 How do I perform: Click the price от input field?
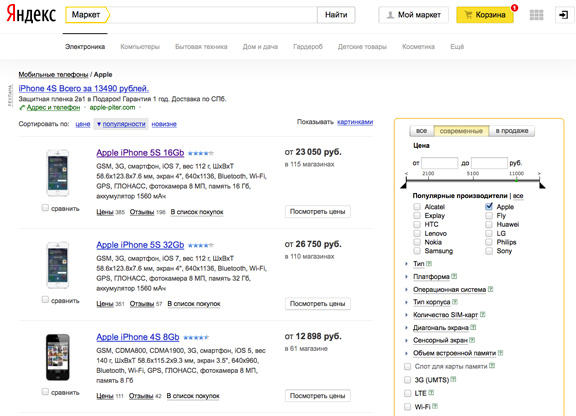[440, 163]
